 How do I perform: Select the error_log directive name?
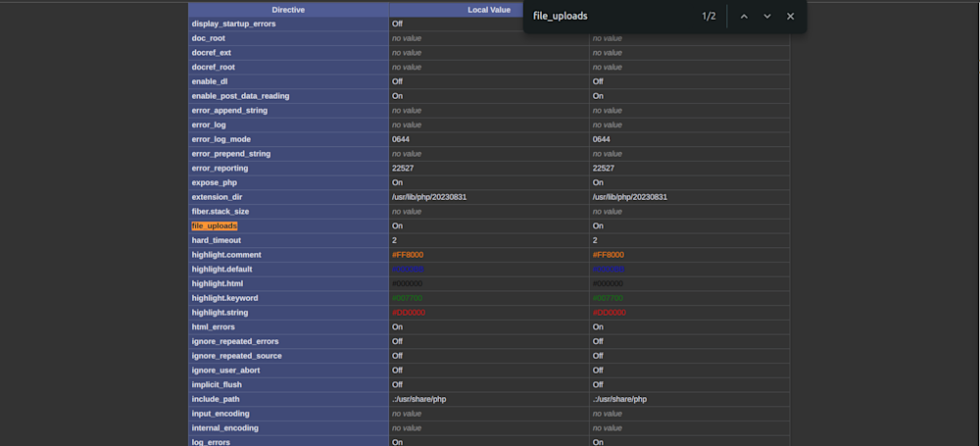point(209,124)
